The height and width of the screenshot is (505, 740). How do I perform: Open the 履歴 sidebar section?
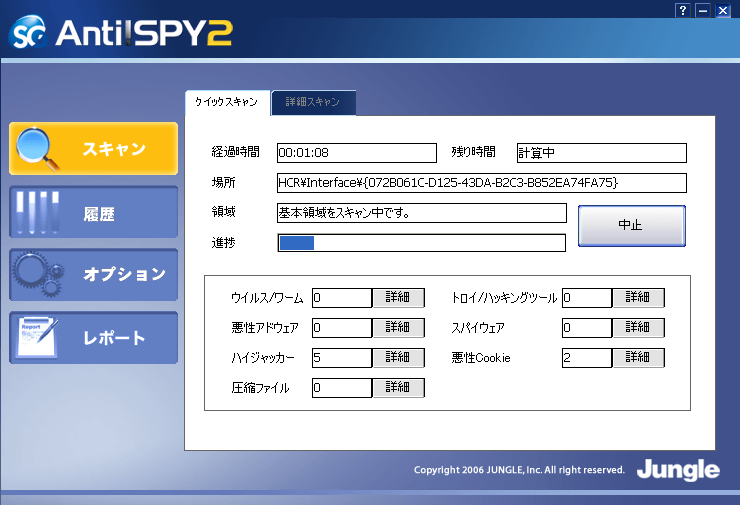[93, 212]
